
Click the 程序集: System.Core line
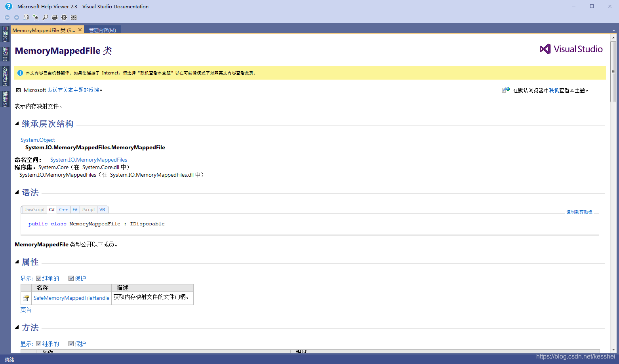click(72, 167)
